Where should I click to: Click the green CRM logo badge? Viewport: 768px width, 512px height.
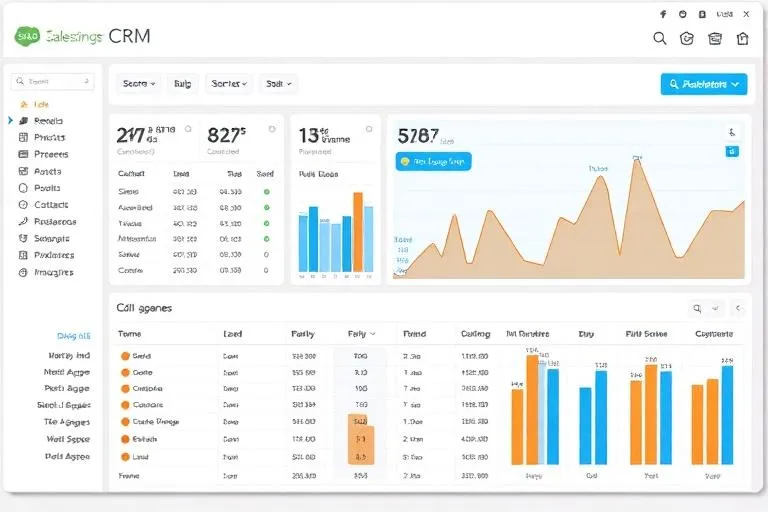27,36
